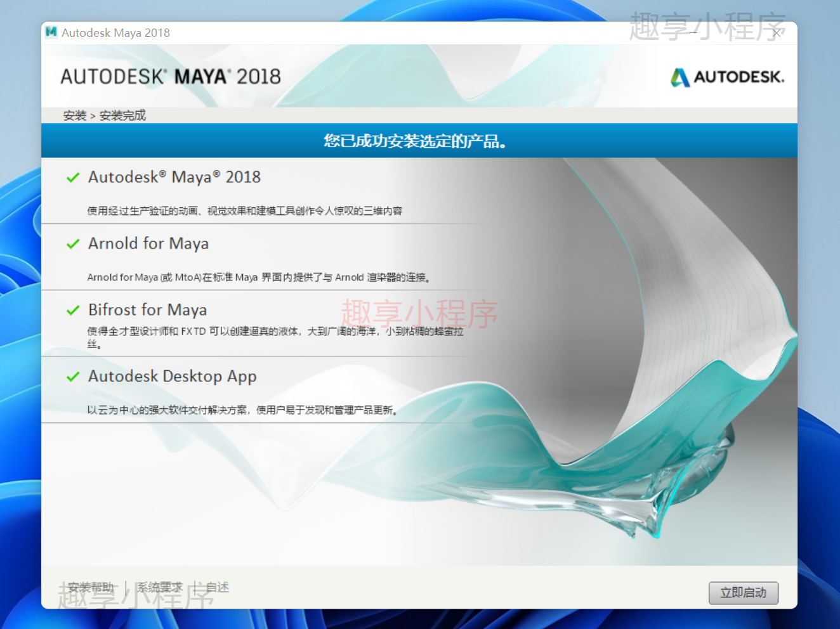Select the Autodesk® Maya® 2018 product title
Image resolution: width=840 pixels, height=629 pixels.
coord(174,177)
